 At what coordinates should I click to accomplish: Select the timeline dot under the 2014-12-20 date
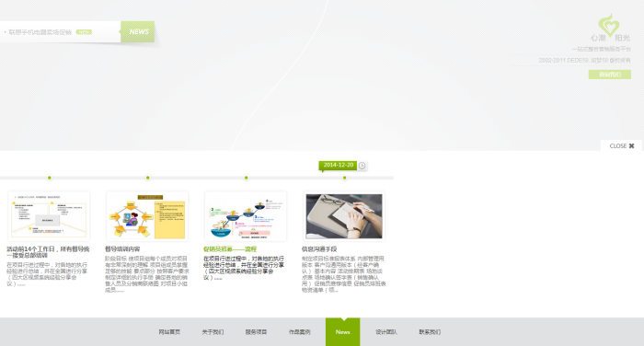pyautogui.click(x=345, y=178)
